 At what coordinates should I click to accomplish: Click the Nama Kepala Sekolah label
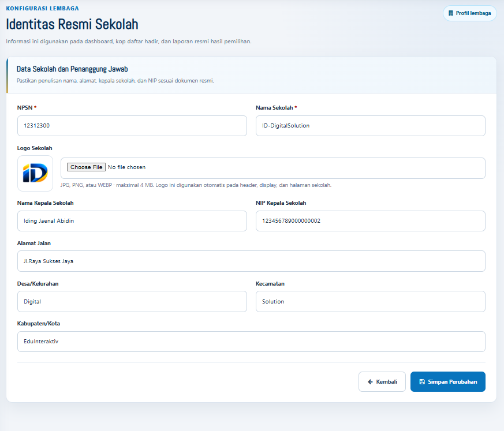[46, 203]
